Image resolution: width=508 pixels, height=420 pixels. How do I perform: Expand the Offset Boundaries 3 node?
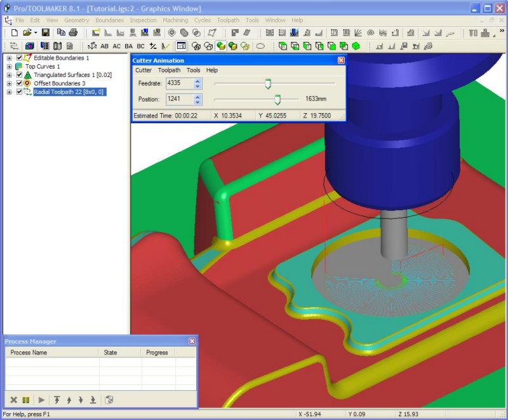9,83
